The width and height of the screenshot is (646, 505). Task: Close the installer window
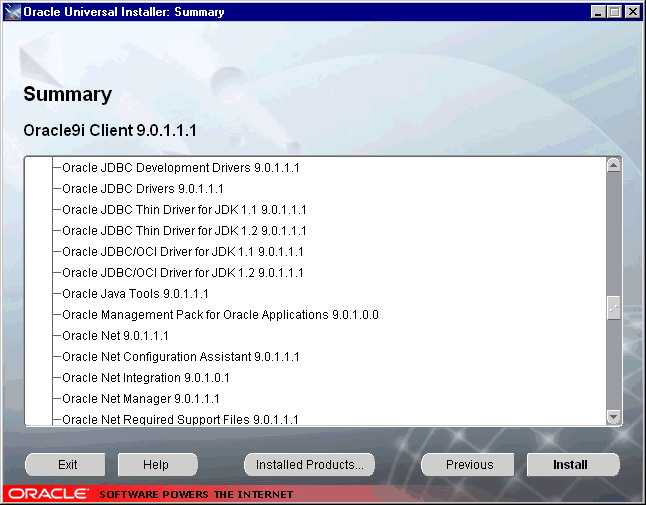(632, 12)
